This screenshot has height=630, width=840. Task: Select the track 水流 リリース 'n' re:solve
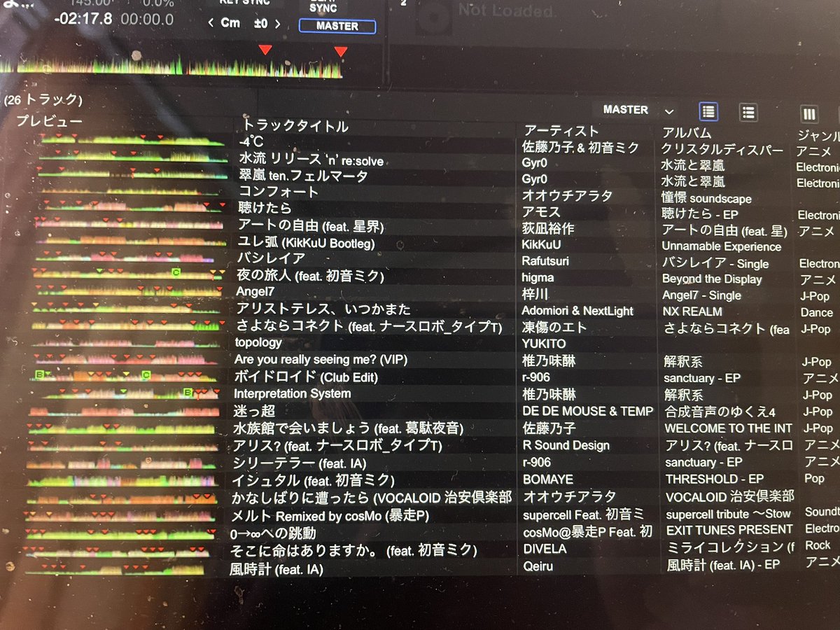tap(311, 160)
